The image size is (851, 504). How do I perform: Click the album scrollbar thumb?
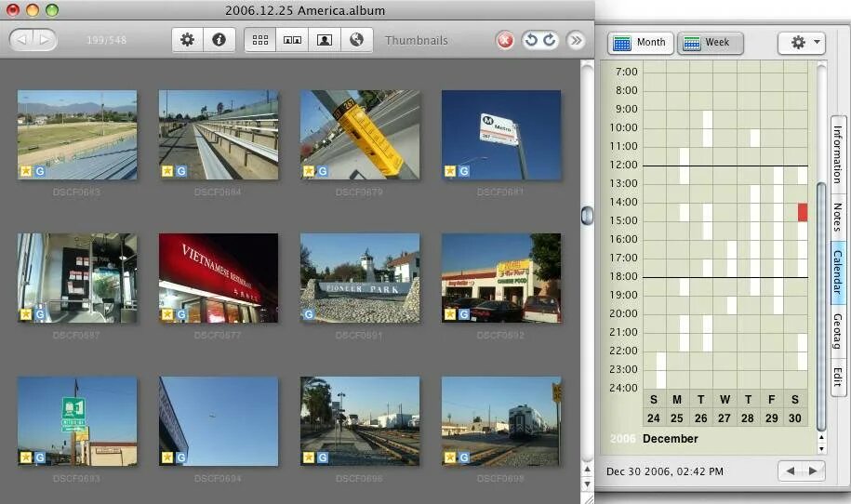coord(587,216)
